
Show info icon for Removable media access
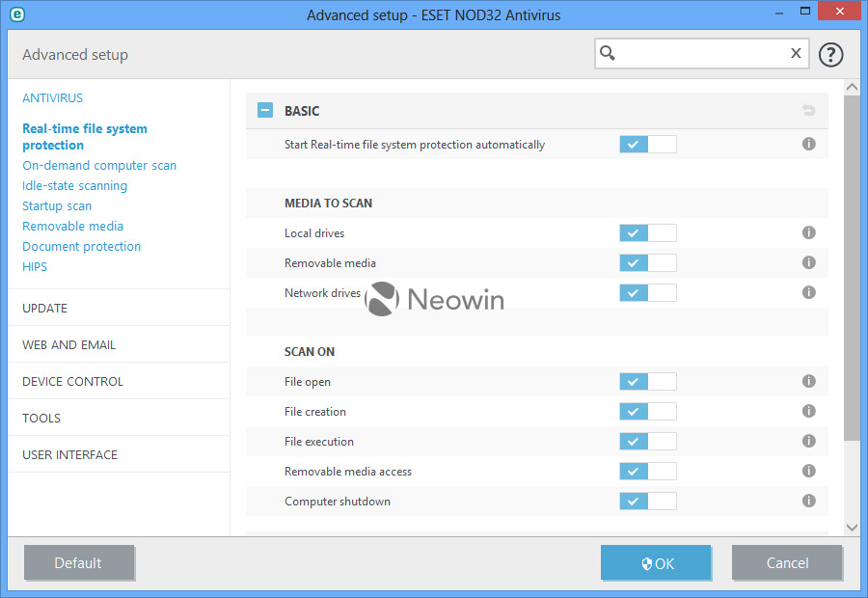tap(809, 471)
